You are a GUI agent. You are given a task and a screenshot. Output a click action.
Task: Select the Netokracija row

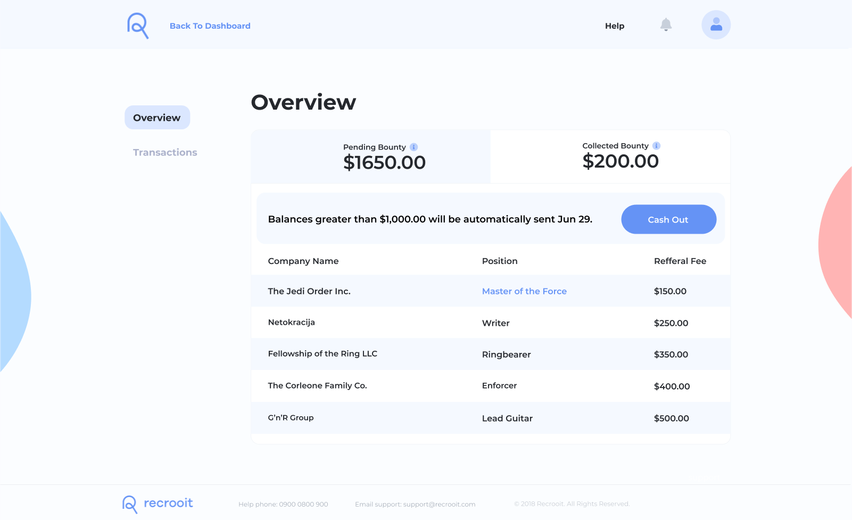click(x=491, y=323)
